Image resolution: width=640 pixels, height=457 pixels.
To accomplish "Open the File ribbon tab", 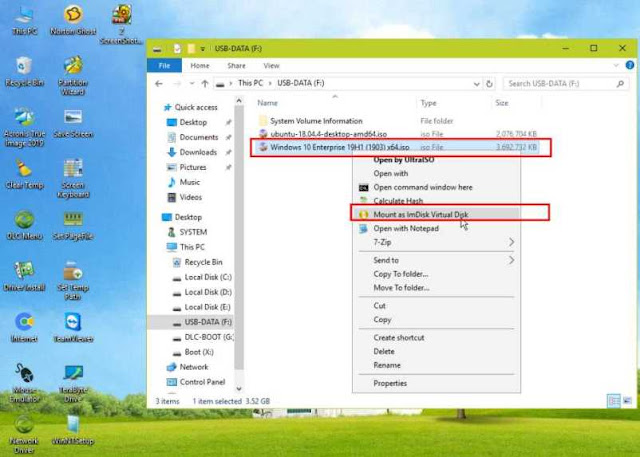I will click(x=164, y=66).
